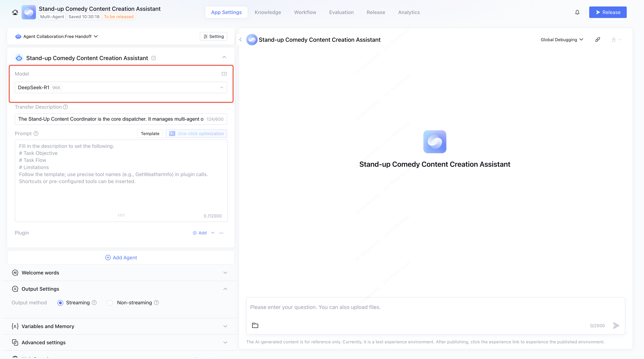The width and height of the screenshot is (644, 359).
Task: Expand Variables and Memory section
Action: pyautogui.click(x=225, y=326)
